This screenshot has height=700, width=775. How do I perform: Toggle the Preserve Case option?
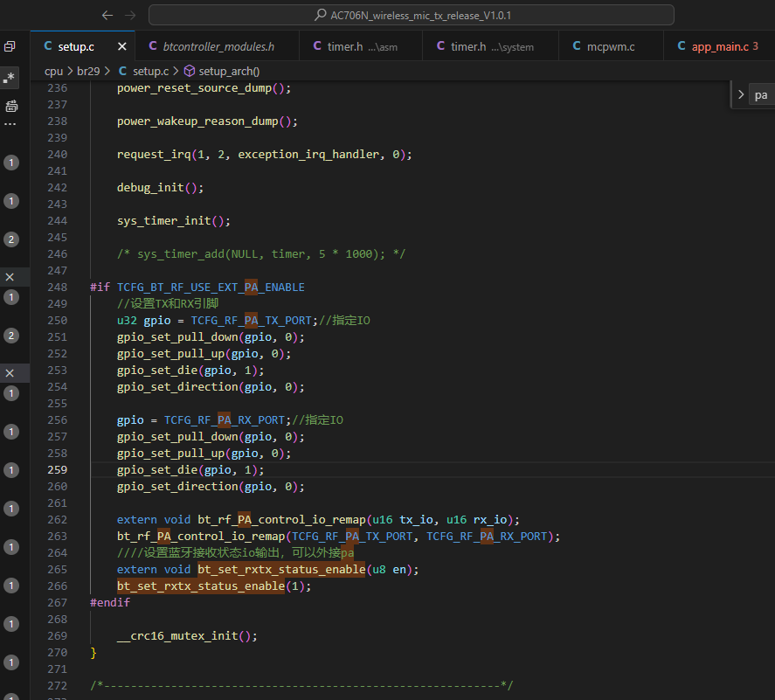(10, 106)
